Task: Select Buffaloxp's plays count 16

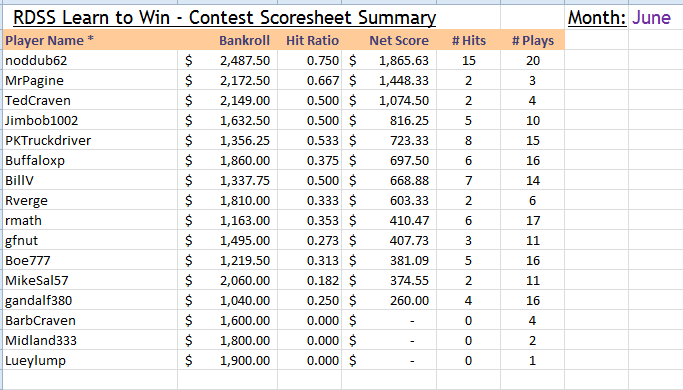Action: click(x=532, y=160)
